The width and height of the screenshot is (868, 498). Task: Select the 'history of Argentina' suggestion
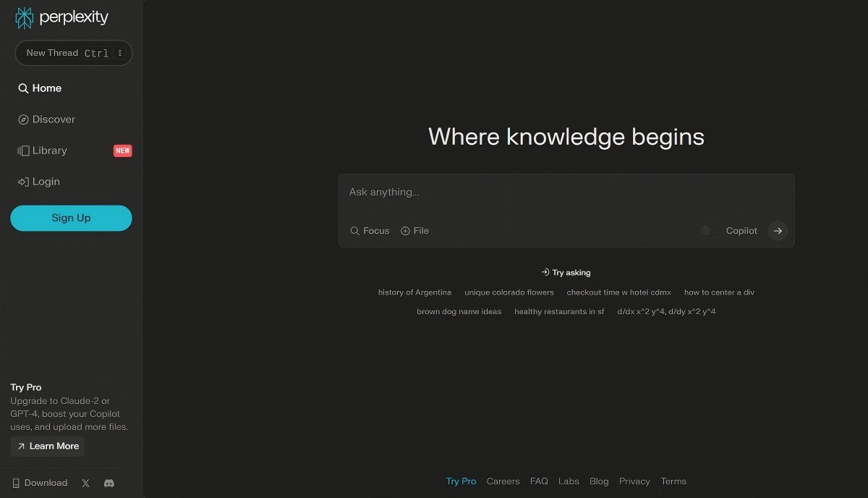point(414,292)
